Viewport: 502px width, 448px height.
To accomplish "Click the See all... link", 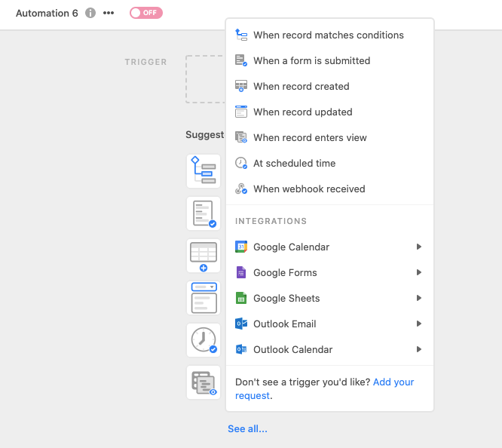I will click(247, 429).
